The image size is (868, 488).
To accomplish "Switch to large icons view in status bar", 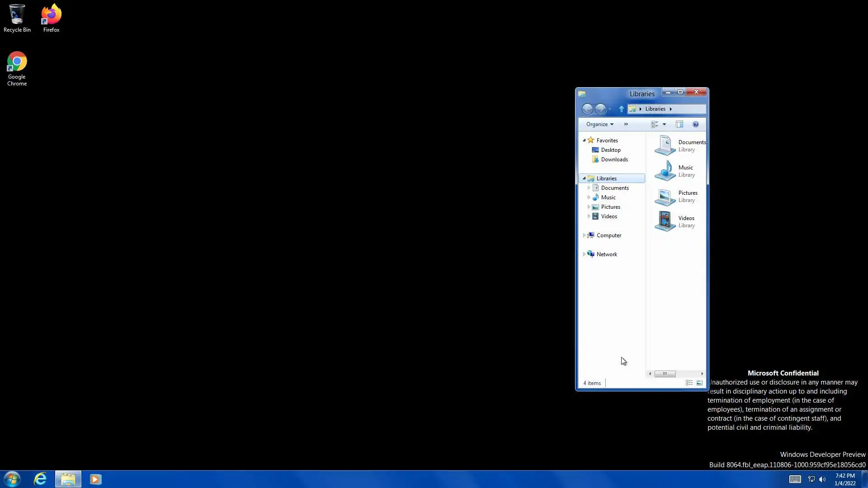I will [x=699, y=383].
